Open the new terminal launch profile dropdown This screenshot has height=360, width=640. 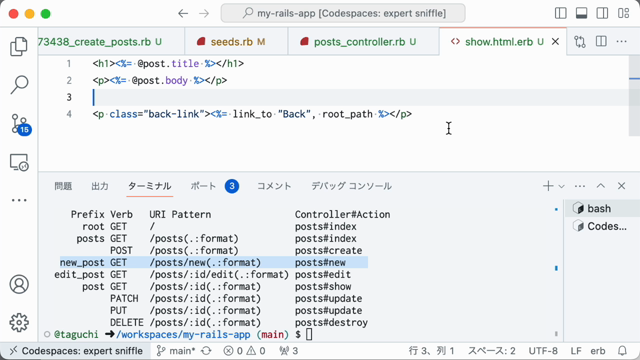tap(562, 186)
